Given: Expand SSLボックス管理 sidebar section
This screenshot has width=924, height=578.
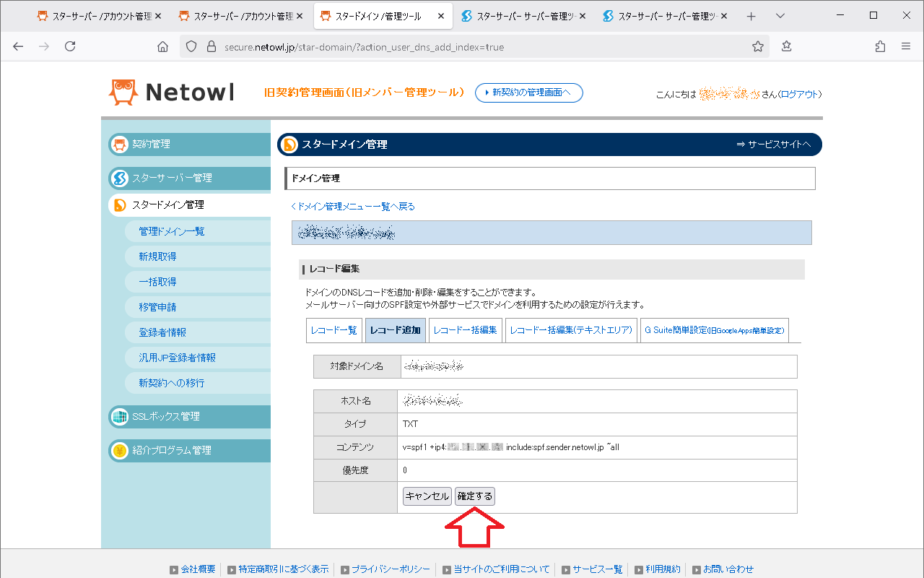Looking at the screenshot, I should 189,416.
